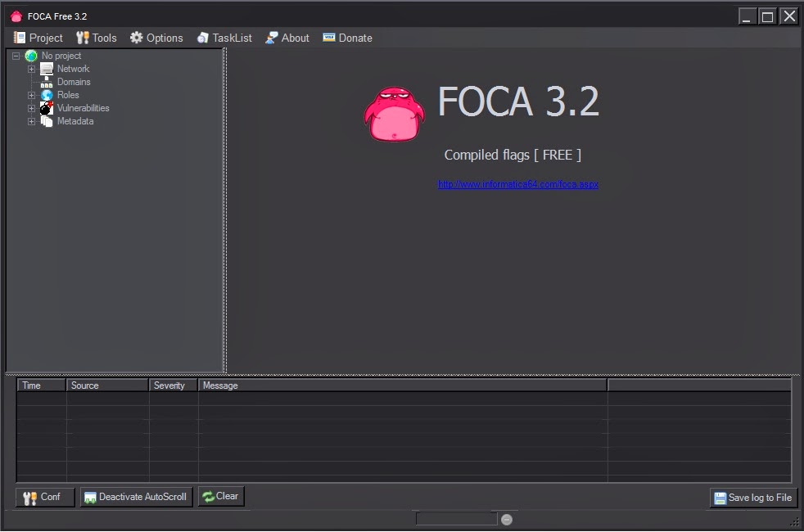
Task: Open the TaskList menu
Action: (x=224, y=38)
